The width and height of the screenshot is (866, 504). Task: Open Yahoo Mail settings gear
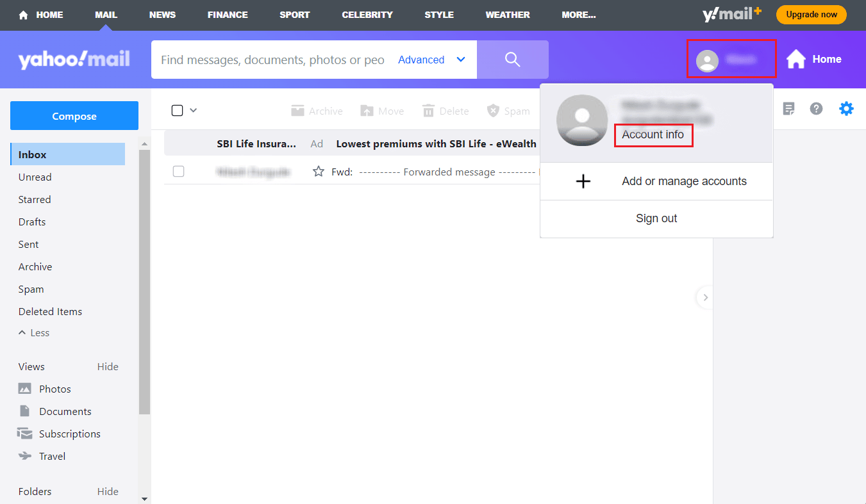point(846,108)
